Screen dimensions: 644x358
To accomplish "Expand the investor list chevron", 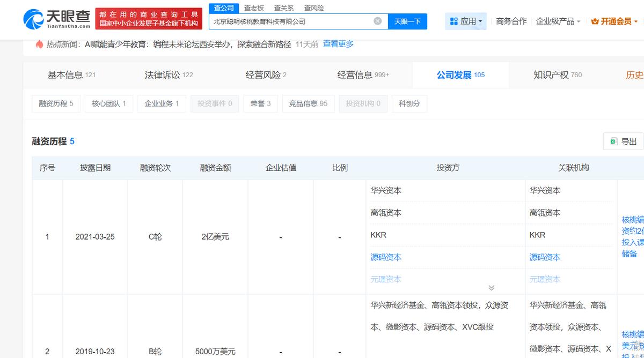I will point(491,288).
